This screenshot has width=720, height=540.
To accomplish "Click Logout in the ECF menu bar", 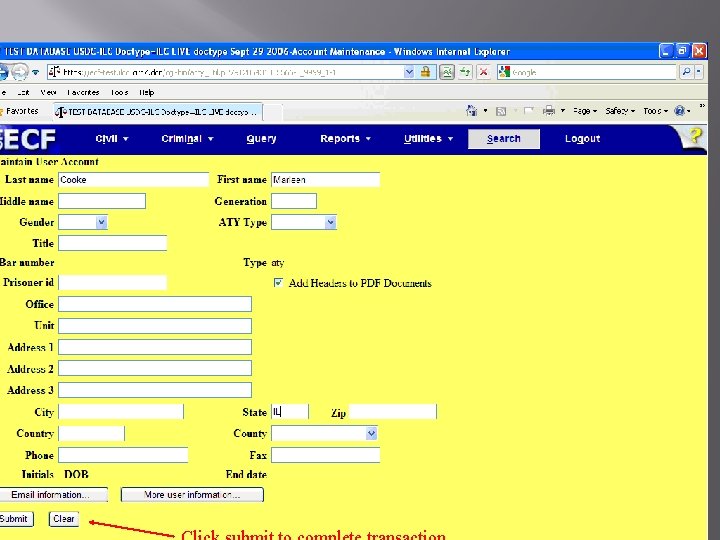I will pos(582,139).
